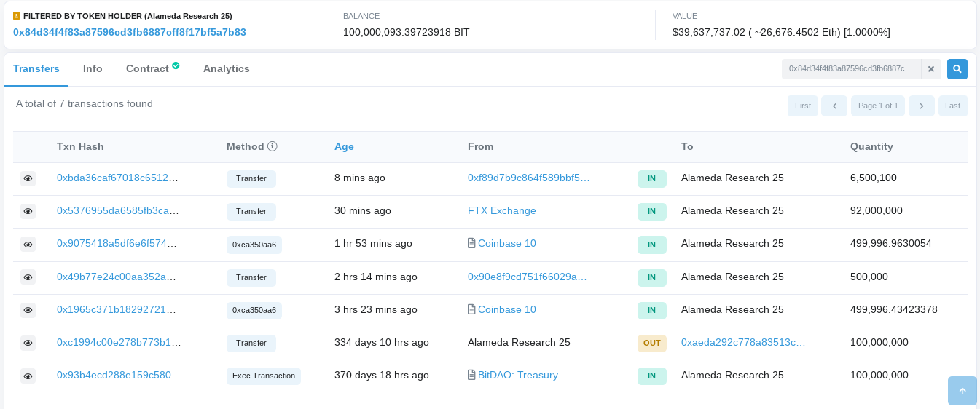
Task: Open sender address 0xf89d7b9c864f589bbf5
Action: 528,178
